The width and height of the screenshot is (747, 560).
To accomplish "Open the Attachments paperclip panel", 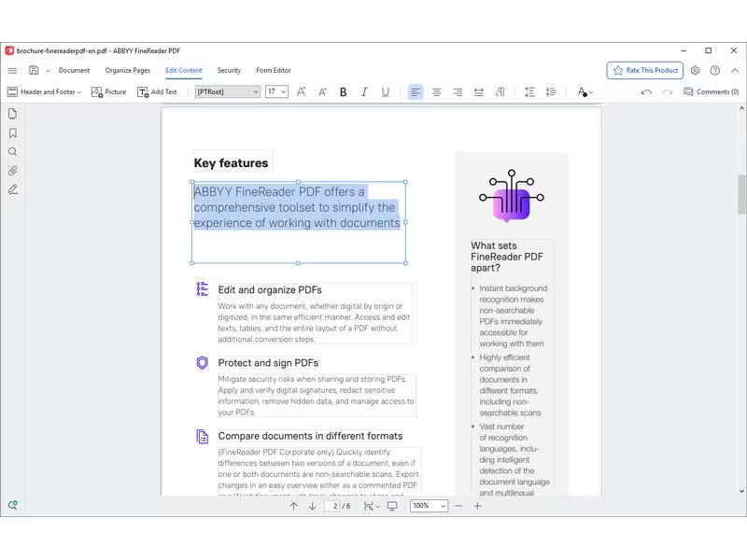I will pyautogui.click(x=13, y=171).
